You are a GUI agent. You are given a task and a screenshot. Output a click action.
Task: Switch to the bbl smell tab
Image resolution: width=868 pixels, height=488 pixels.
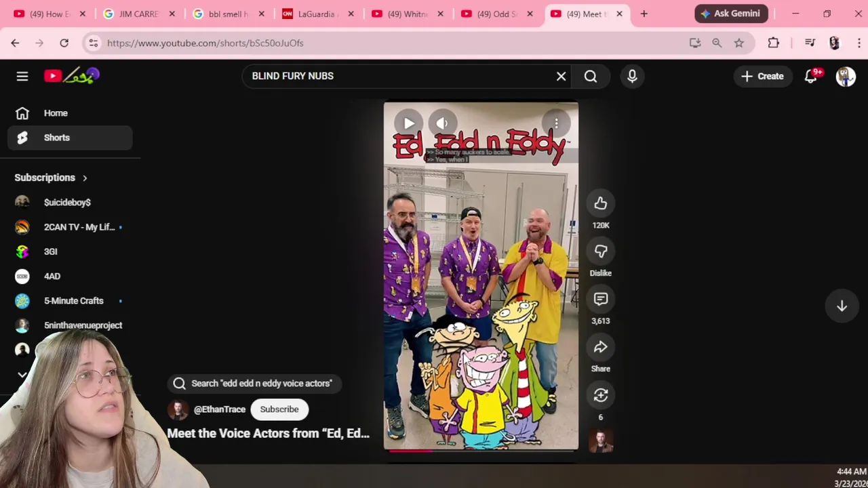click(x=227, y=14)
